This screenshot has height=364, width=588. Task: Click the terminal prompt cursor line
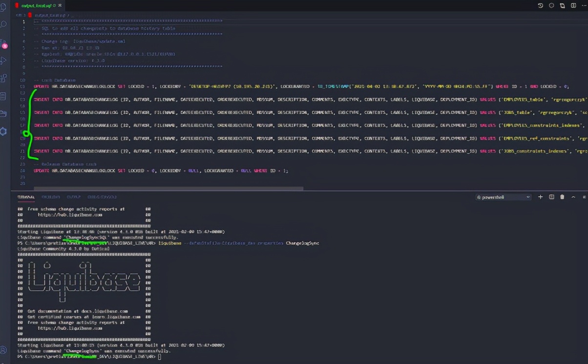coord(88,357)
